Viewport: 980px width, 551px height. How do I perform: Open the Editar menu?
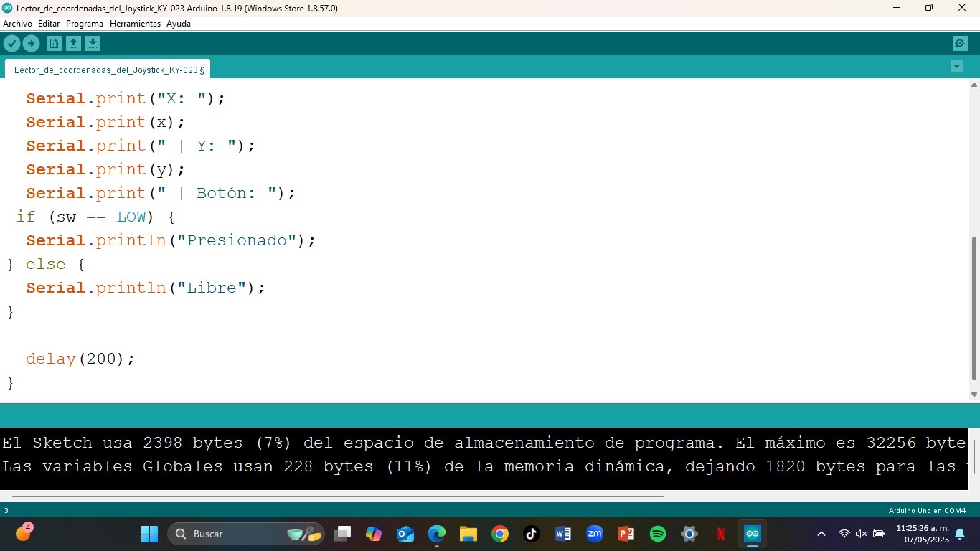[49, 24]
